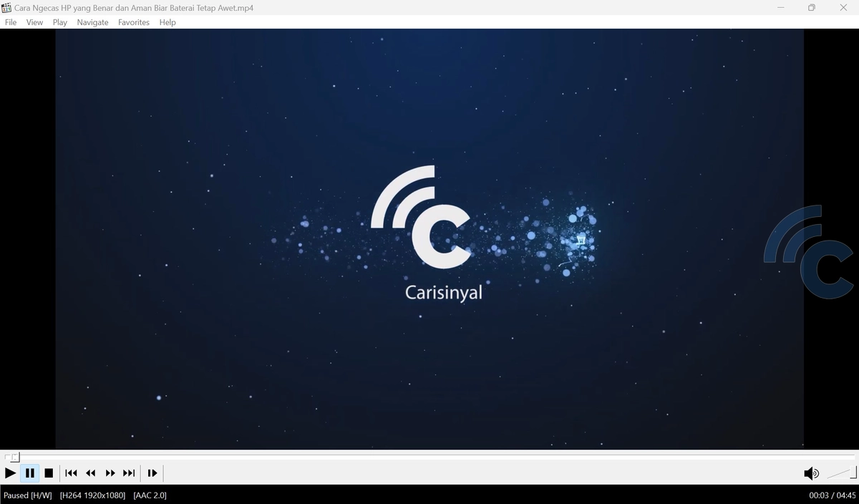Click the seek bar midpoint

[429, 457]
